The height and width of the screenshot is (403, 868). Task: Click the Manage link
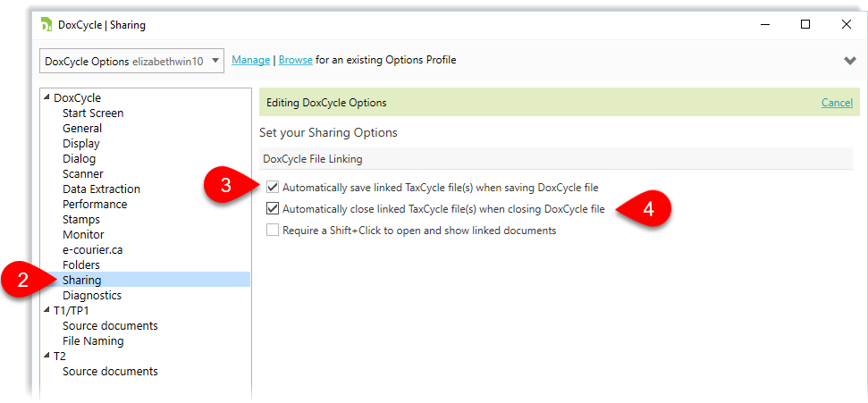click(x=251, y=60)
